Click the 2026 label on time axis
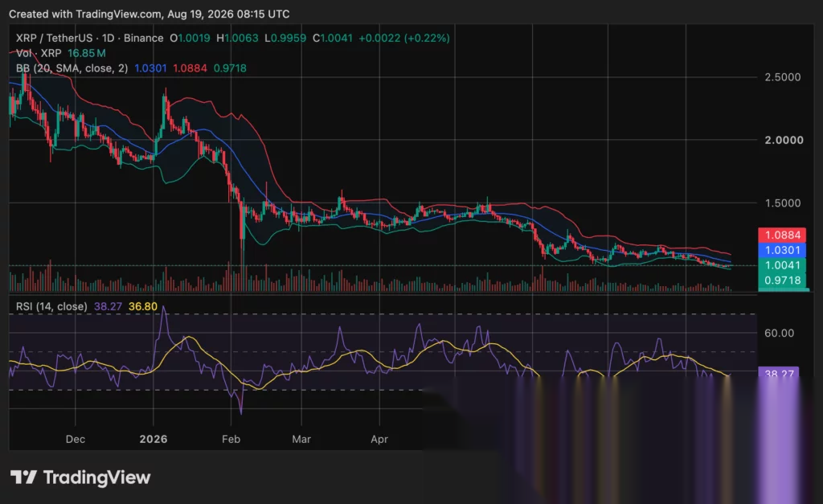823x504 pixels. point(154,439)
